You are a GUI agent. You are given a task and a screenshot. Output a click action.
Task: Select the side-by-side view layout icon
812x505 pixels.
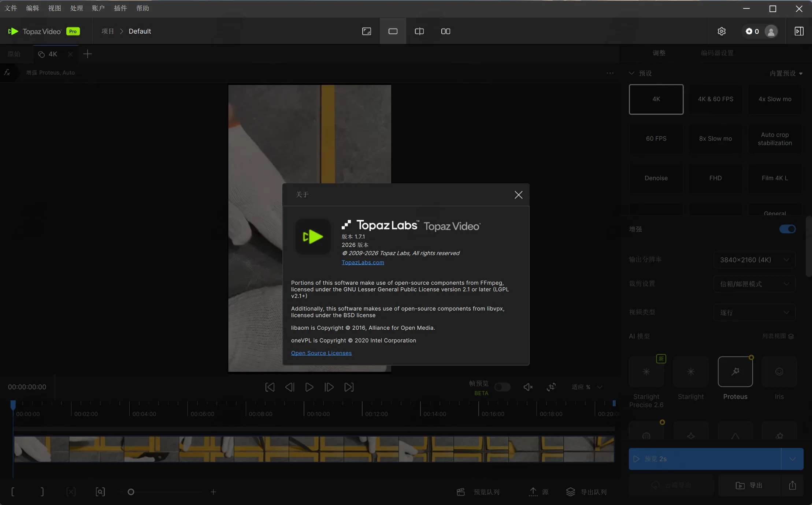click(x=445, y=31)
